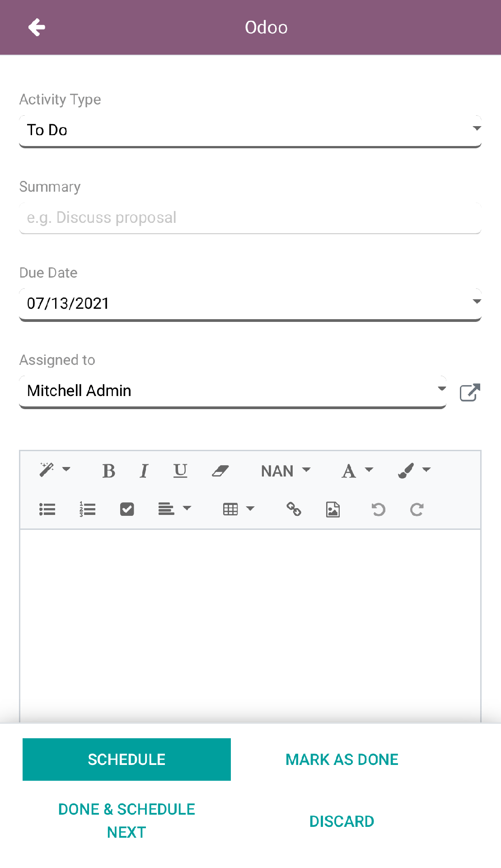Focus the Summary text field

(x=250, y=218)
